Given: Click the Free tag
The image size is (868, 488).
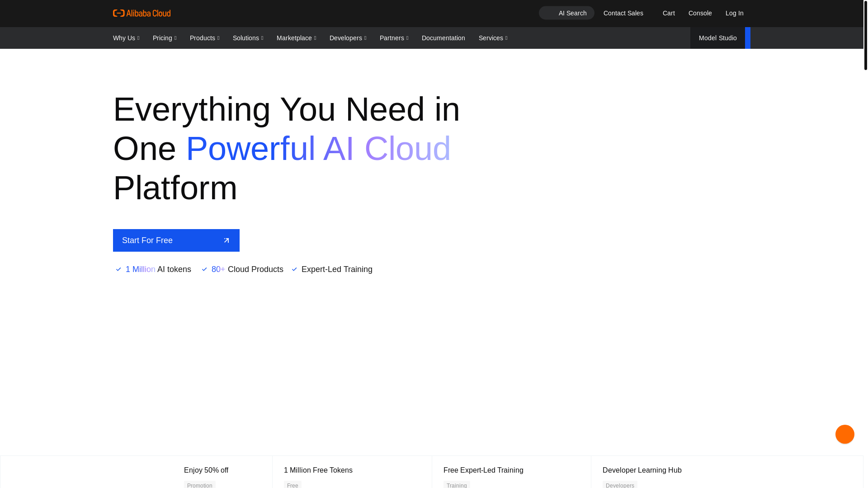Looking at the screenshot, I should coord(292,485).
